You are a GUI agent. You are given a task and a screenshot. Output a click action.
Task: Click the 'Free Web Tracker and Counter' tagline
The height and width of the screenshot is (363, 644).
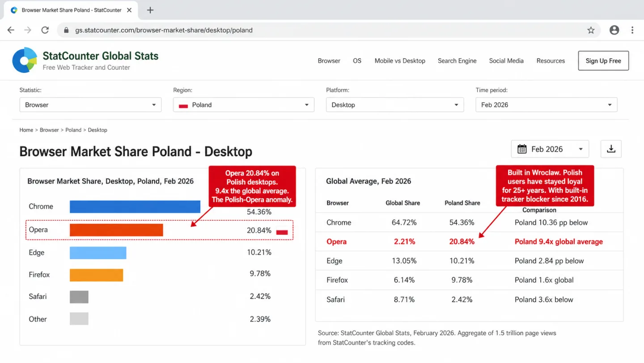click(x=86, y=68)
